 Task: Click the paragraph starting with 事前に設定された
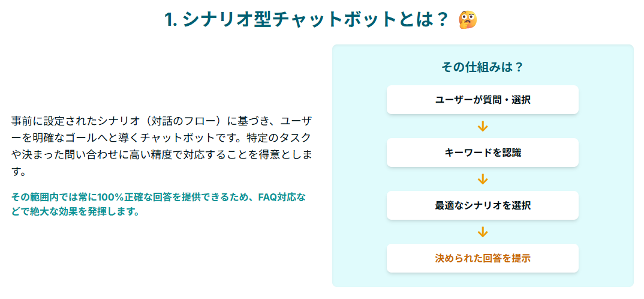[x=161, y=146]
